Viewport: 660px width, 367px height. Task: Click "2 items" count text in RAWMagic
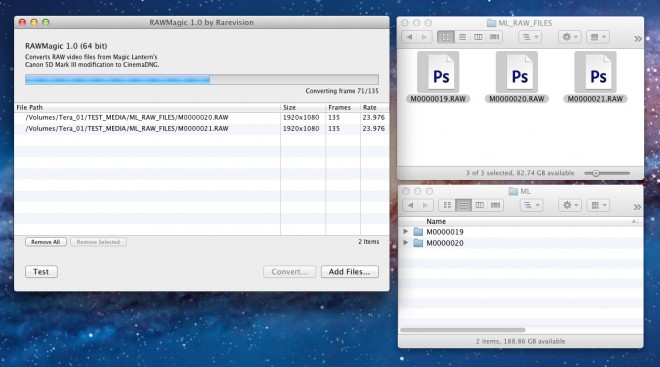click(369, 242)
